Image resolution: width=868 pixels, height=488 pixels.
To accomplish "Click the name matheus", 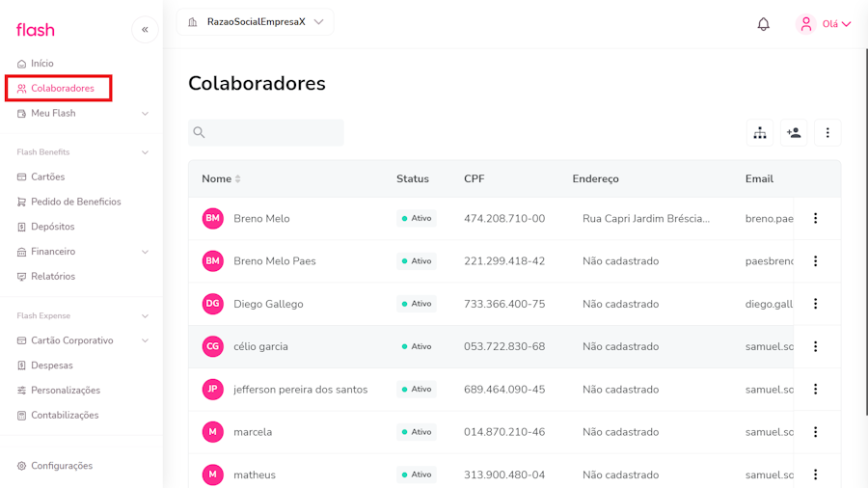I will (x=255, y=474).
